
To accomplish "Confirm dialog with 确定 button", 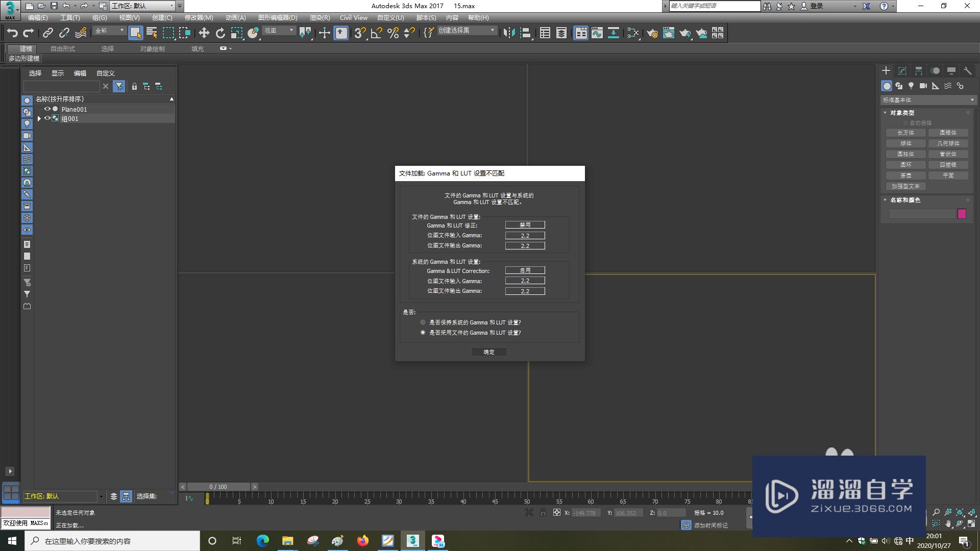I will point(489,352).
